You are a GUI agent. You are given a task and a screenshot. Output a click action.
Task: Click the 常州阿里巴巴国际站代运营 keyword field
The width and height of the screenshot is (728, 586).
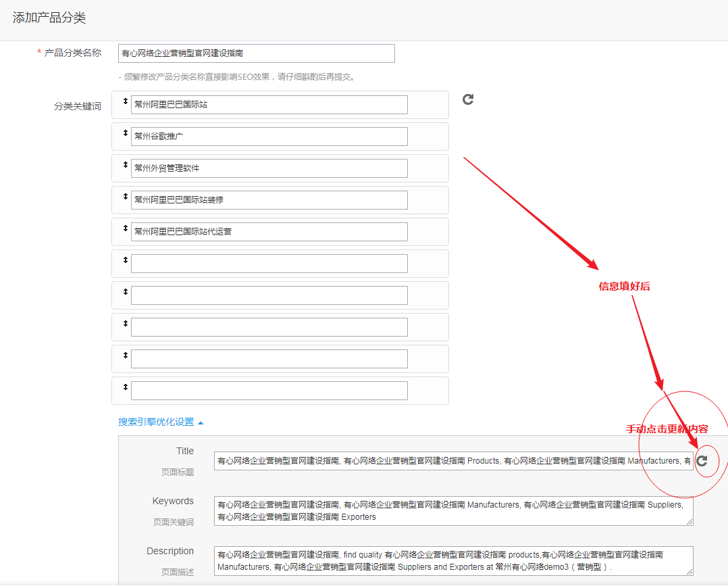pos(269,232)
